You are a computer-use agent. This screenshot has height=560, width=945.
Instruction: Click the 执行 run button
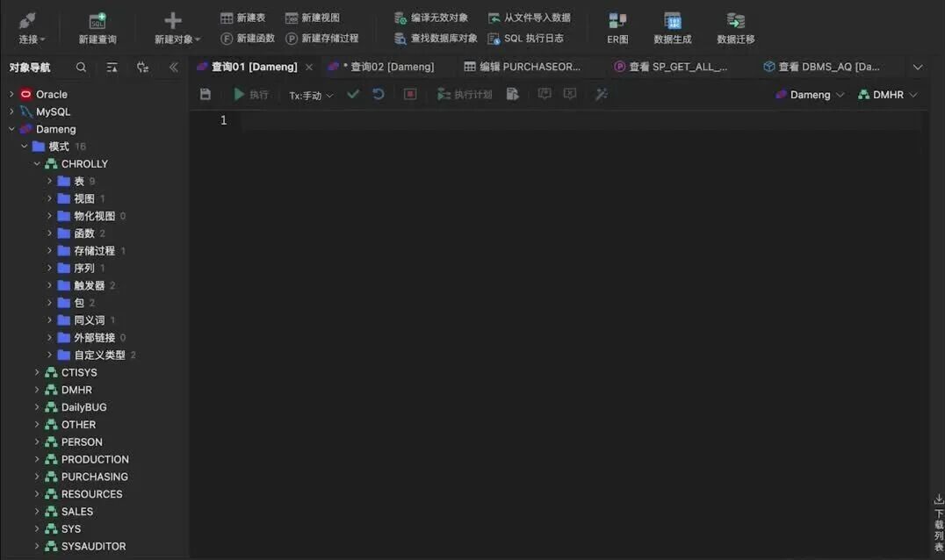point(250,95)
